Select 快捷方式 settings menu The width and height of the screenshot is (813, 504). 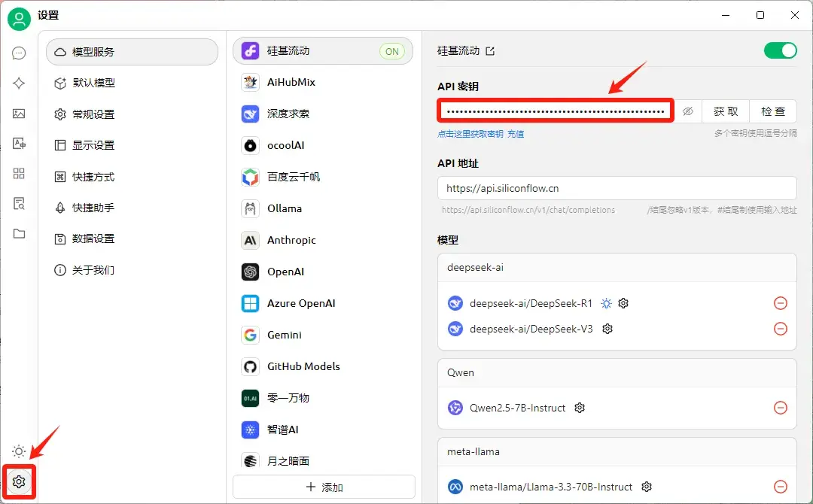tap(132, 177)
